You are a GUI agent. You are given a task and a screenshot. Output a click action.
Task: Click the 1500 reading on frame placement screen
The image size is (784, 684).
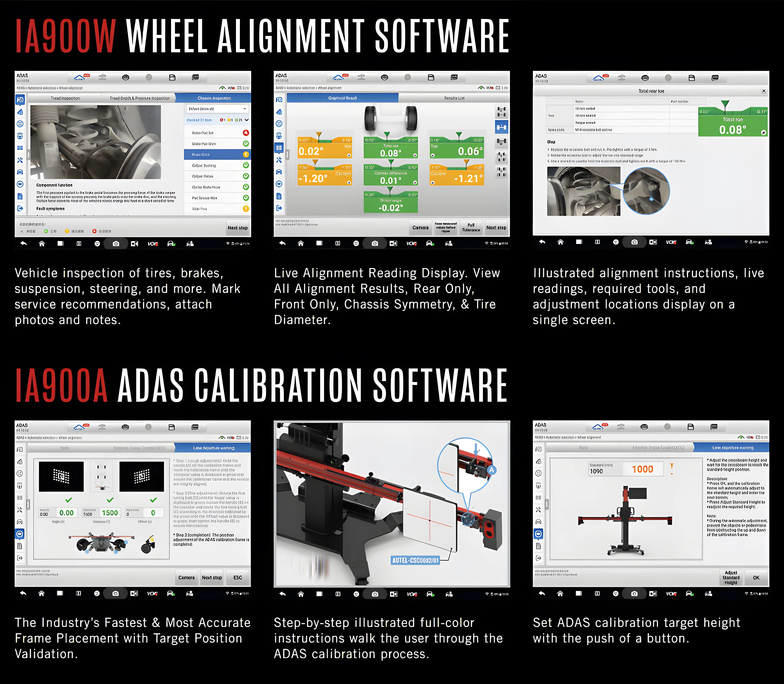pyautogui.click(x=110, y=513)
